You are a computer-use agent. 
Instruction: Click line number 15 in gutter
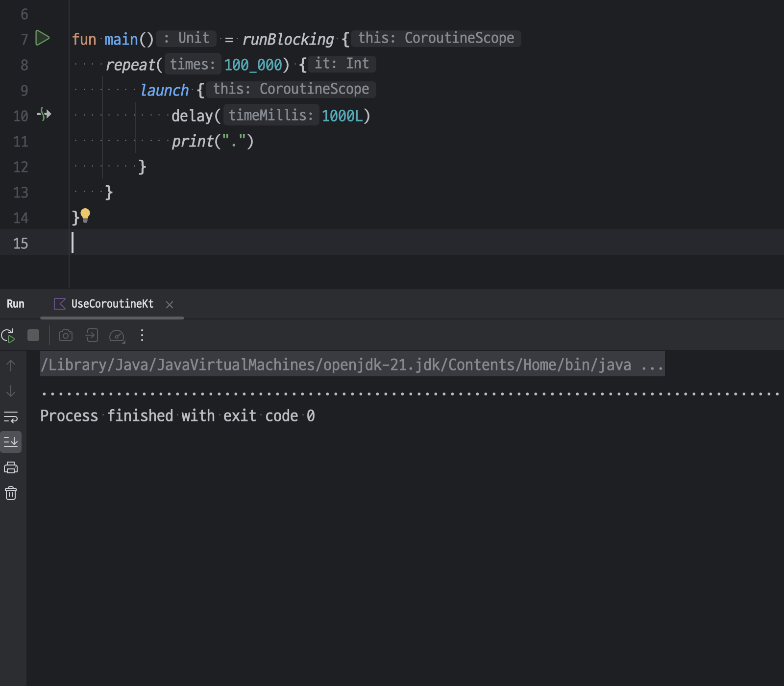21,244
